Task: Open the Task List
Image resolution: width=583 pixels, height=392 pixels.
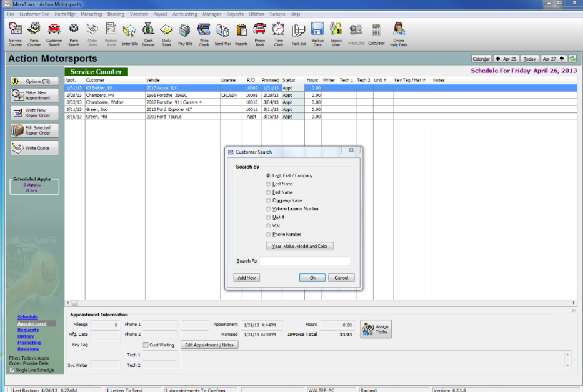Action: click(x=298, y=29)
